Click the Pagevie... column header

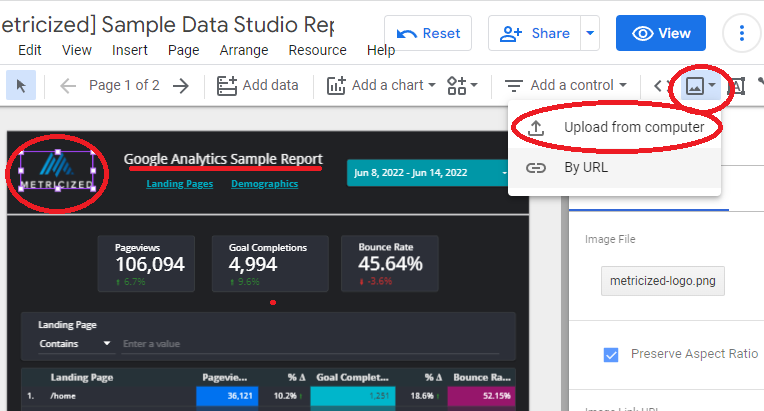[x=225, y=377]
